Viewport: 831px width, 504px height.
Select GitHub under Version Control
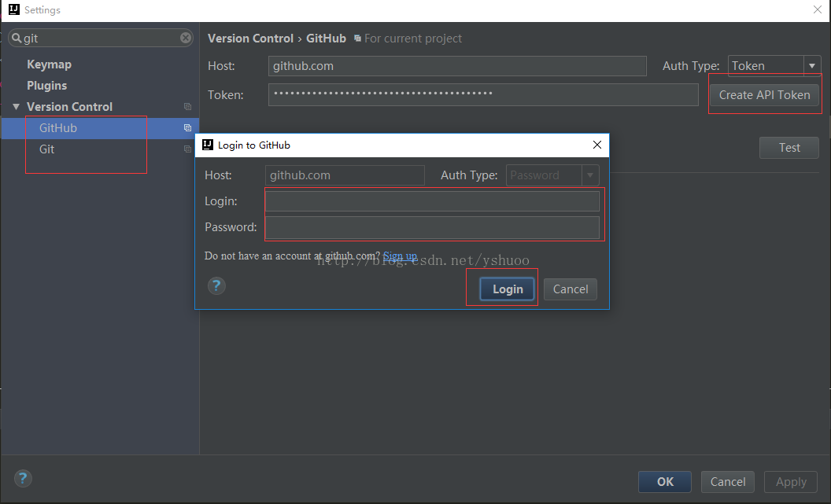pos(100,128)
